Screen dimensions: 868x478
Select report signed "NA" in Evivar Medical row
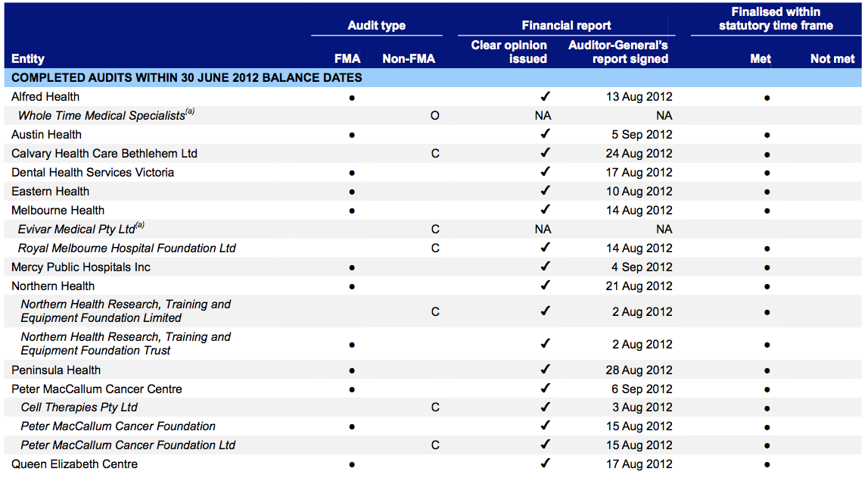point(664,230)
